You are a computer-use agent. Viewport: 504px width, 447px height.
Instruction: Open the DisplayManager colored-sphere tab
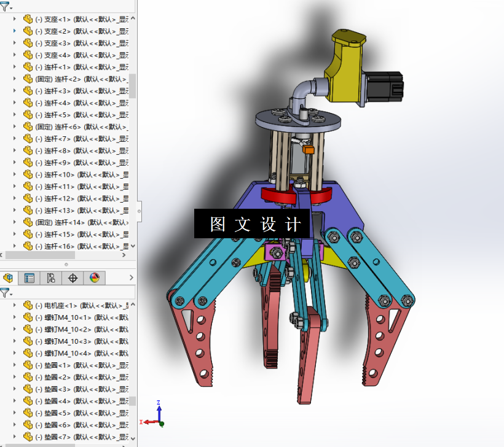(95, 278)
